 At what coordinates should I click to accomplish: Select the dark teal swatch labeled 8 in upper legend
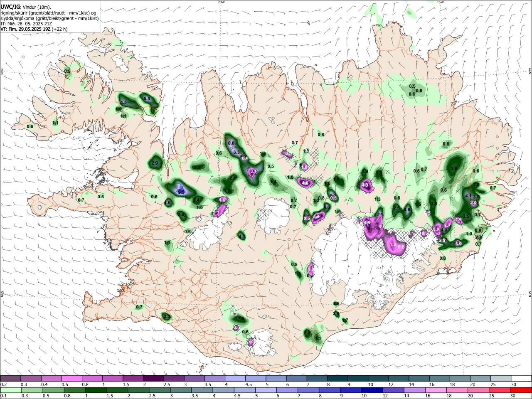coord(337,378)
